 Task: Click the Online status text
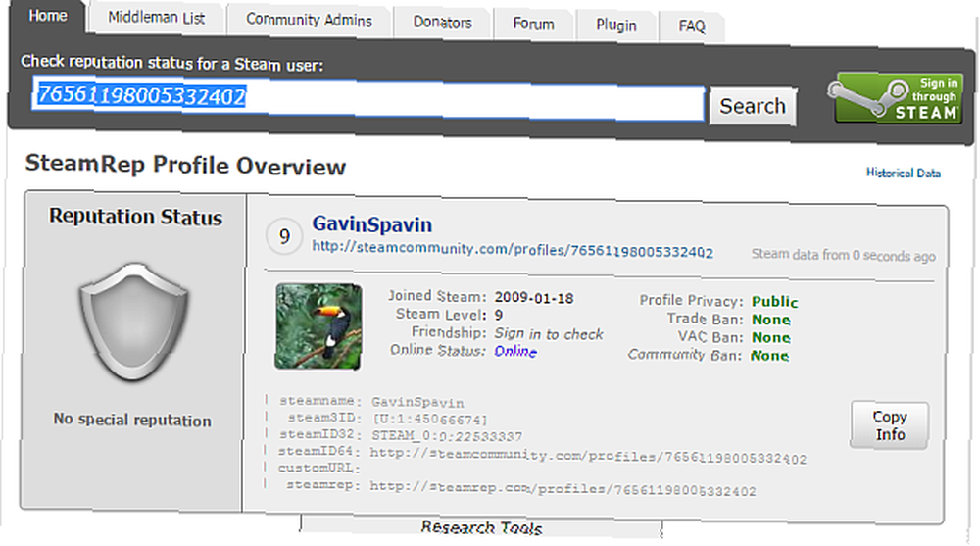pos(515,351)
